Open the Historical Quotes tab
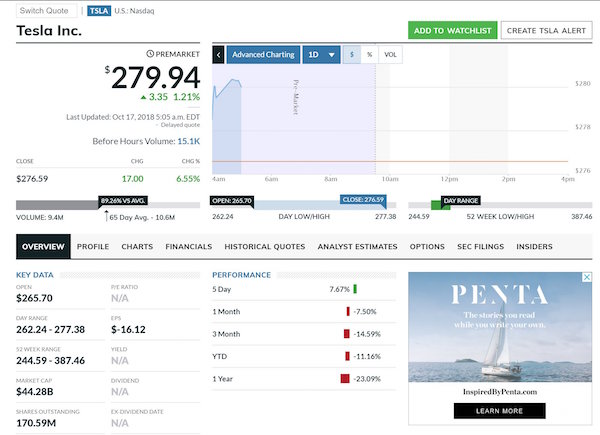The image size is (600, 435). [265, 246]
